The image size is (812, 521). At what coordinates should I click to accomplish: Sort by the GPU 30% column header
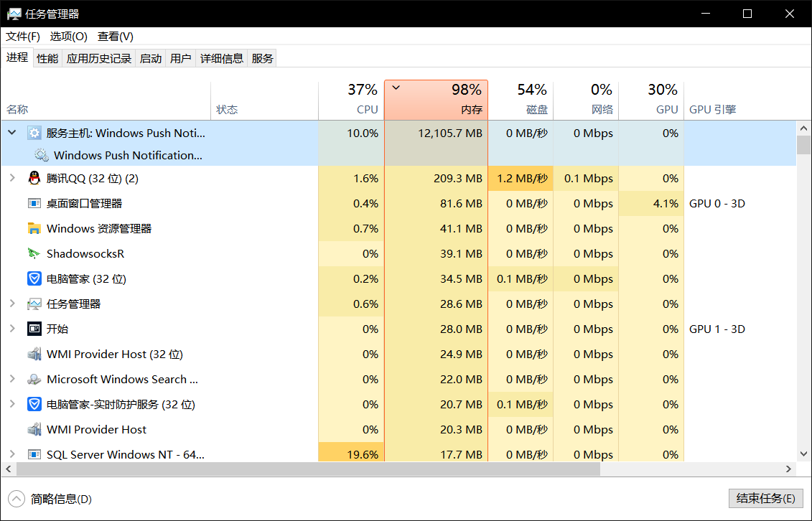[651, 100]
